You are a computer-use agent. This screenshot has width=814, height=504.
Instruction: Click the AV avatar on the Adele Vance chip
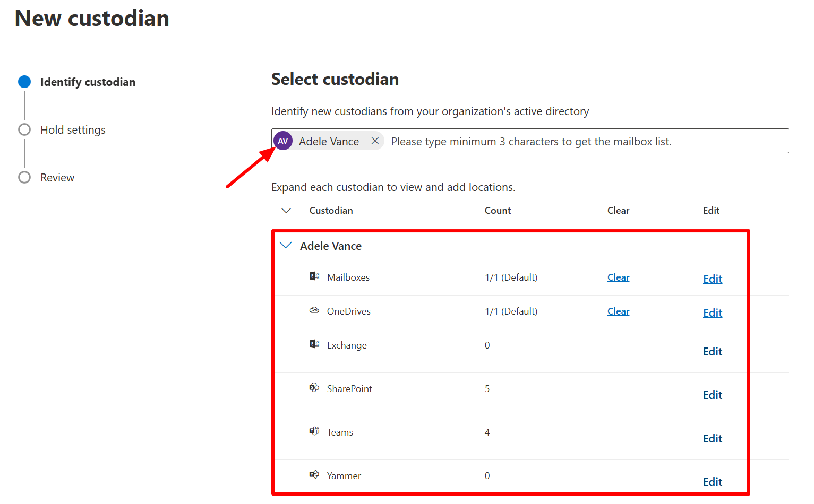coord(282,141)
